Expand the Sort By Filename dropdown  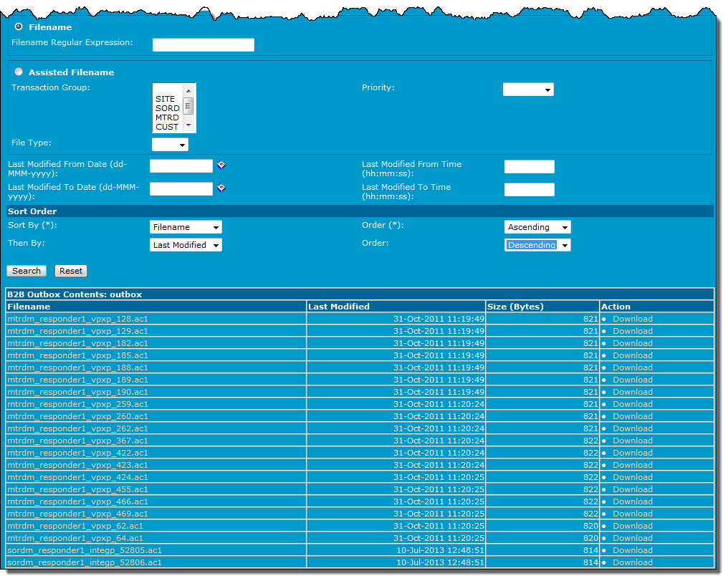[x=186, y=227]
